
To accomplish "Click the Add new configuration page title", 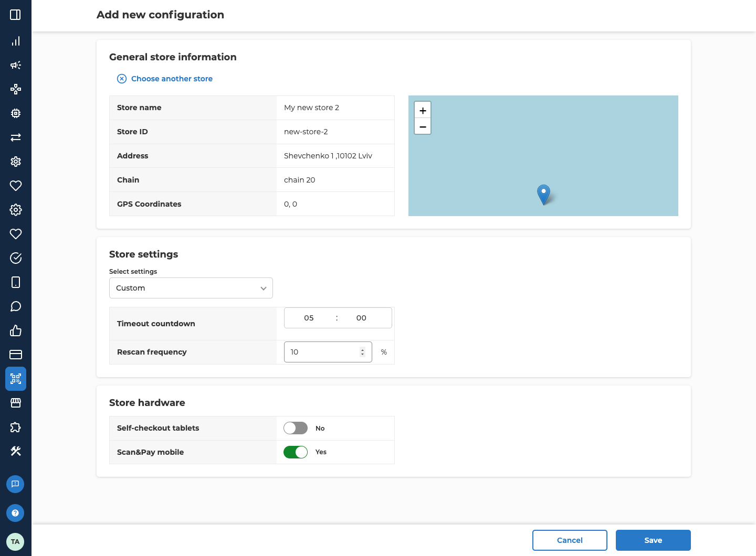I will click(160, 15).
